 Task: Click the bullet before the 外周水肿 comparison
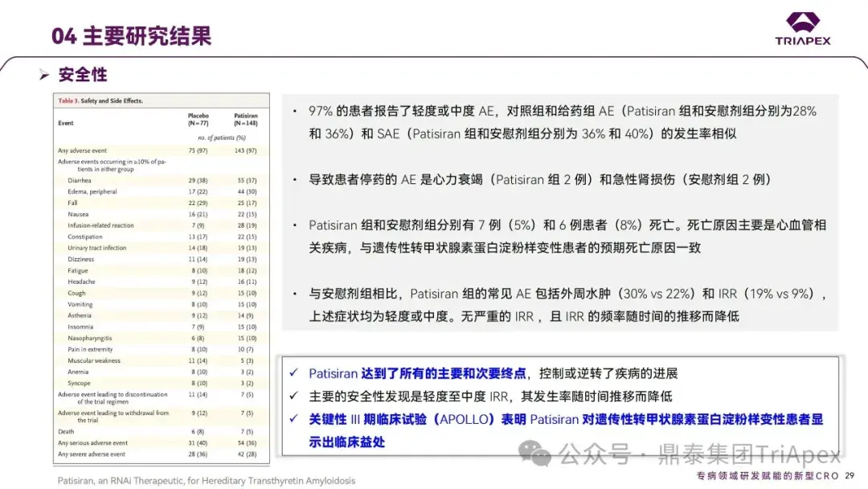(294, 293)
